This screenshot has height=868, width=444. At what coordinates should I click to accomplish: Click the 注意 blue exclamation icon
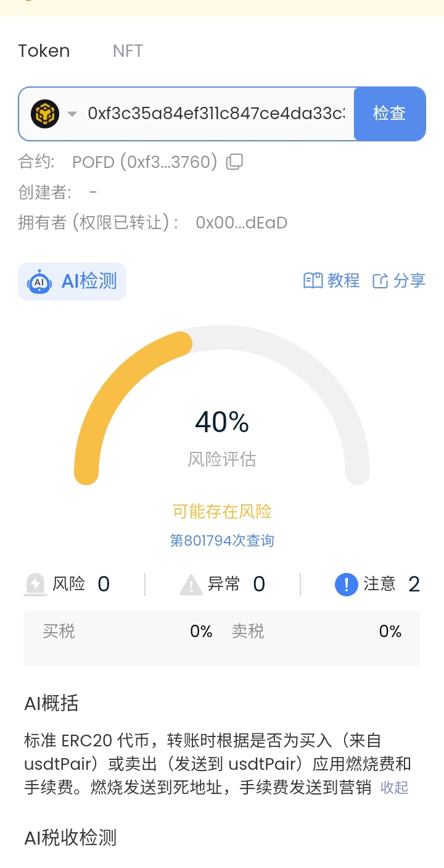(347, 584)
